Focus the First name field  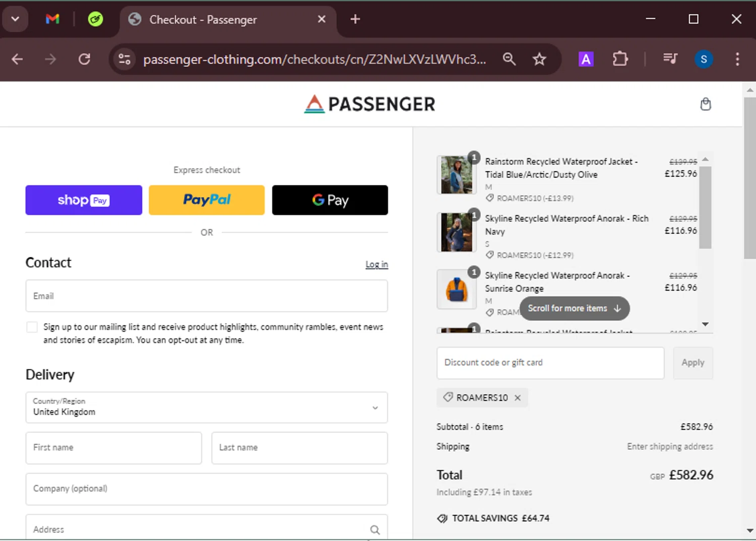(x=113, y=448)
